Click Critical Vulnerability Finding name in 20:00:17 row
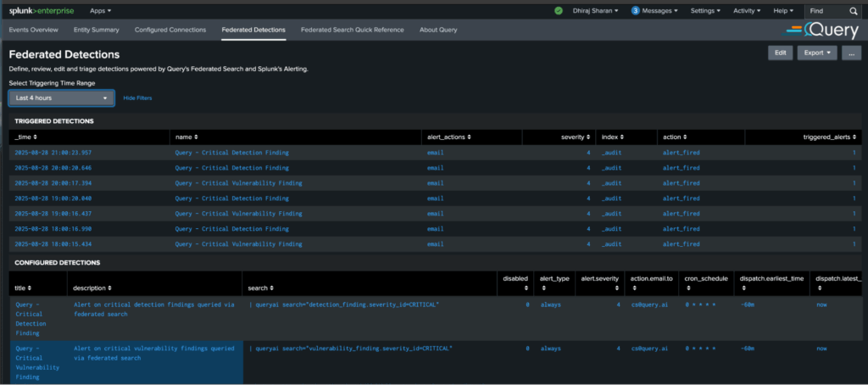 tap(238, 183)
